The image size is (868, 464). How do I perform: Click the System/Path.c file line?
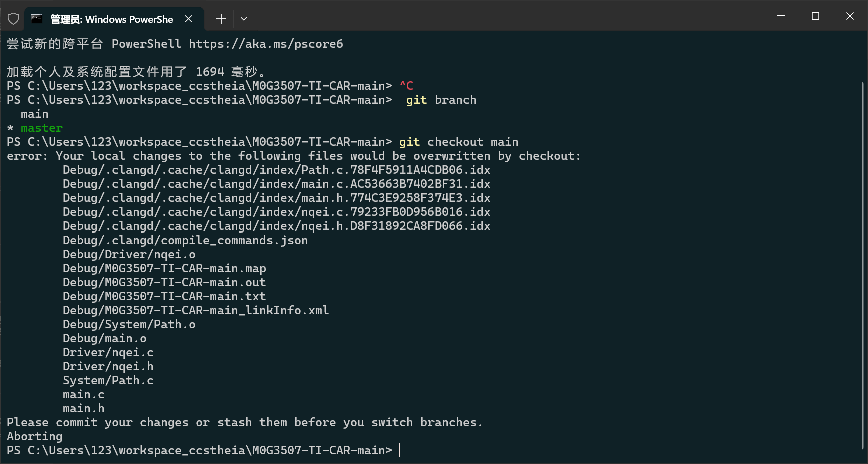click(x=108, y=381)
